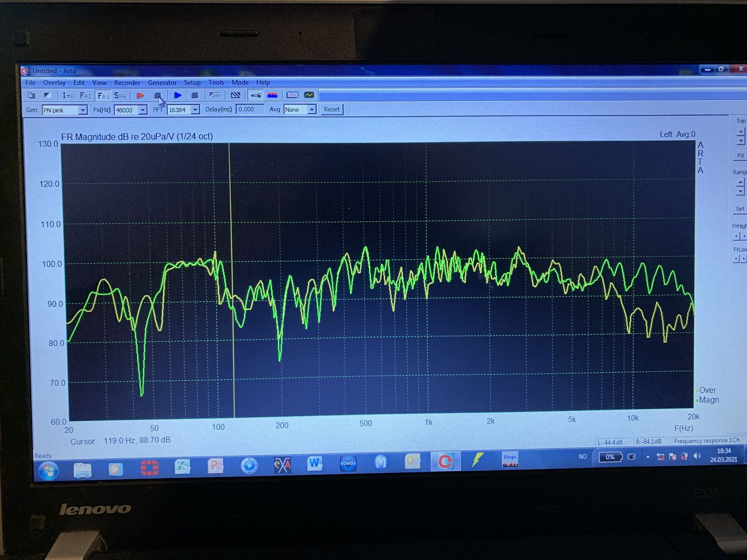
Task: Open the Tools menu
Action: 216,82
